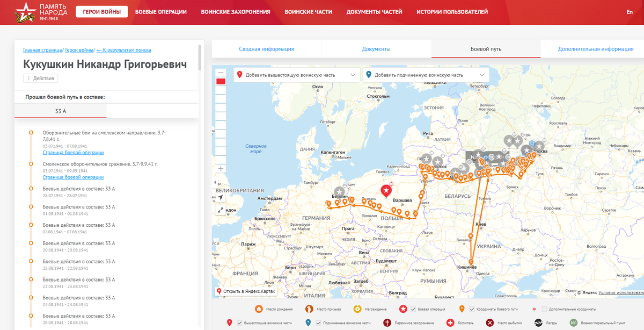Open Страница боевой операции under Оборонительные бои
The width and height of the screenshot is (644, 330).
(74, 152)
